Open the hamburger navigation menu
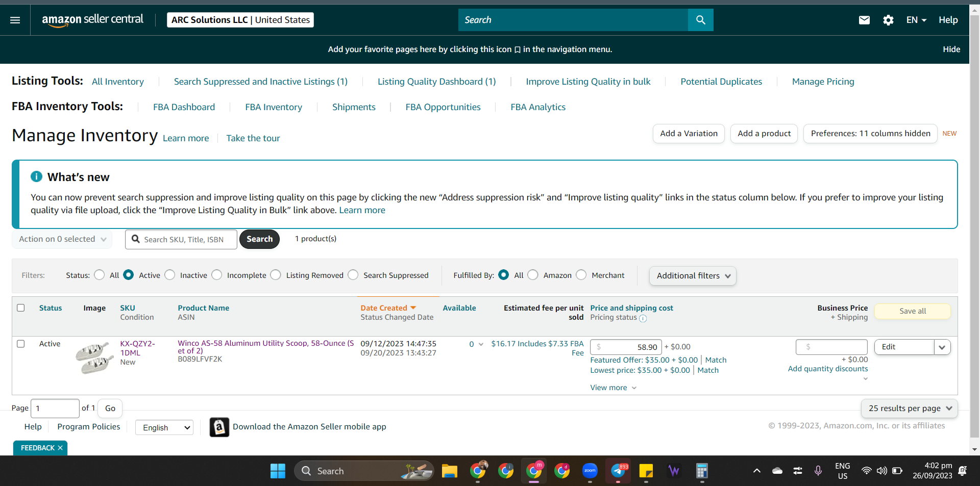The height and width of the screenshot is (486, 980). tap(15, 20)
